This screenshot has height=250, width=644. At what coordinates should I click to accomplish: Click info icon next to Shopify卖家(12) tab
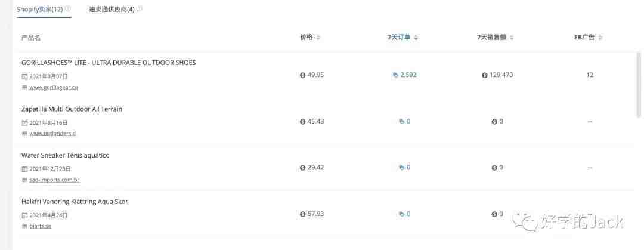(68, 8)
